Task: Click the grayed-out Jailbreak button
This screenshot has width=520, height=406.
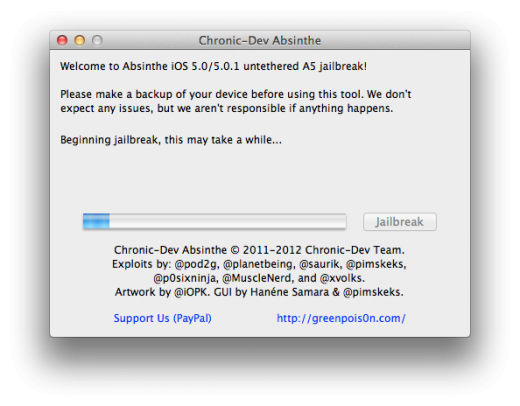Action: [x=400, y=222]
